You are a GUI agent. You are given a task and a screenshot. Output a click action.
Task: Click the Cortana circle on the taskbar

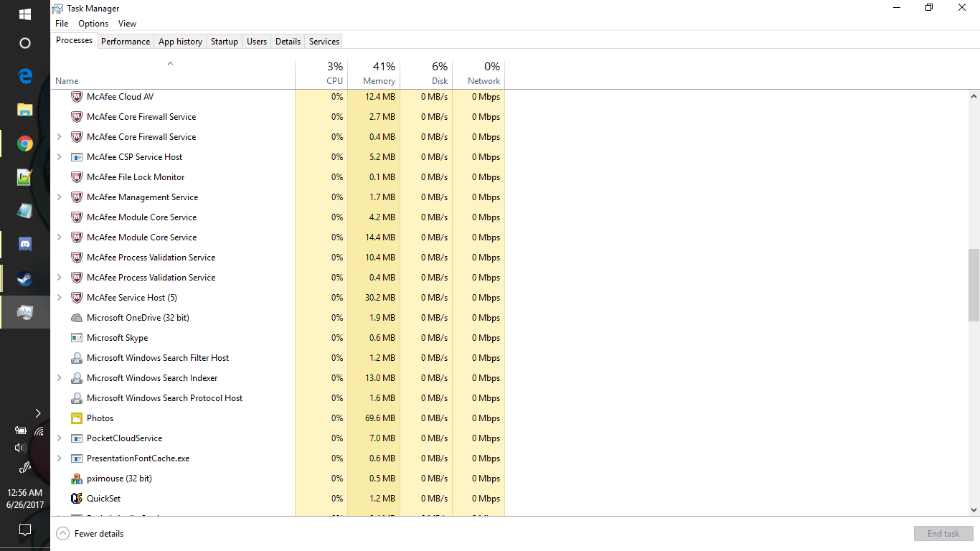pyautogui.click(x=25, y=43)
